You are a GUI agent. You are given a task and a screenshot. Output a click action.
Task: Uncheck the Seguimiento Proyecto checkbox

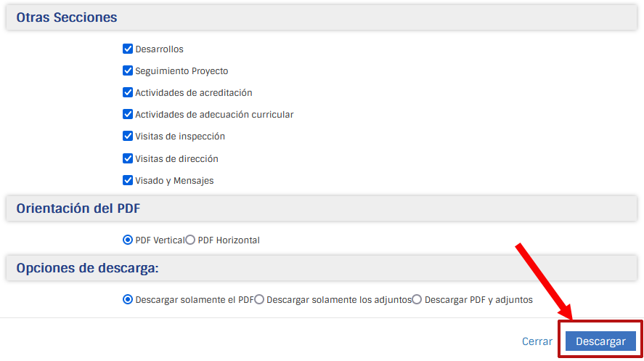tap(128, 71)
